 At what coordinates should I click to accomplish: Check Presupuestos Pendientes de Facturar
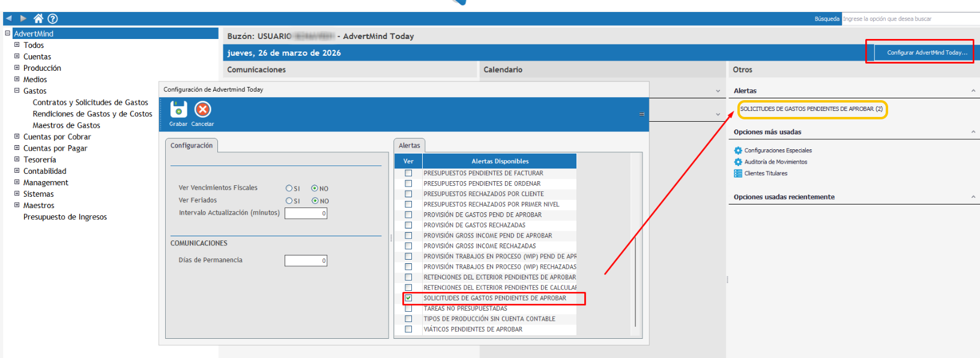(408, 173)
